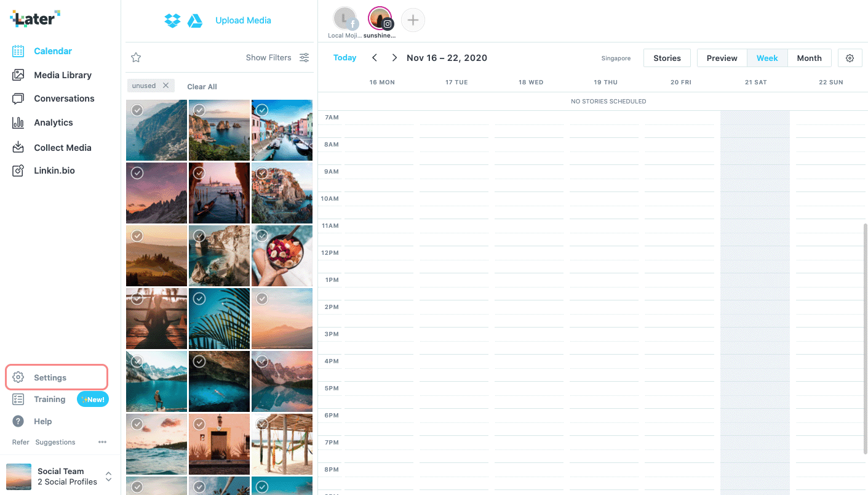Switch to Preview view
This screenshot has height=495, width=868.
click(x=722, y=58)
